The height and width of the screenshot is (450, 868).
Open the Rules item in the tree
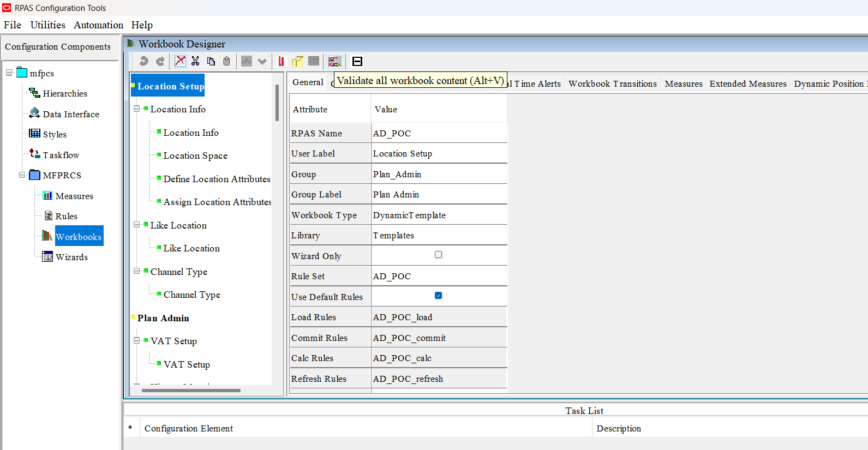(66, 216)
